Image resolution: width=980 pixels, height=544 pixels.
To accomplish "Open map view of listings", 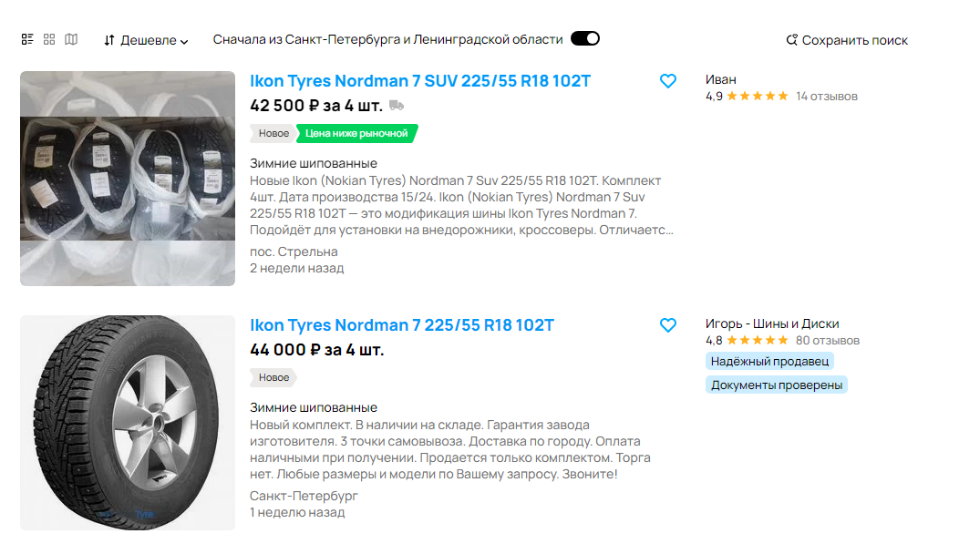I will (71, 39).
